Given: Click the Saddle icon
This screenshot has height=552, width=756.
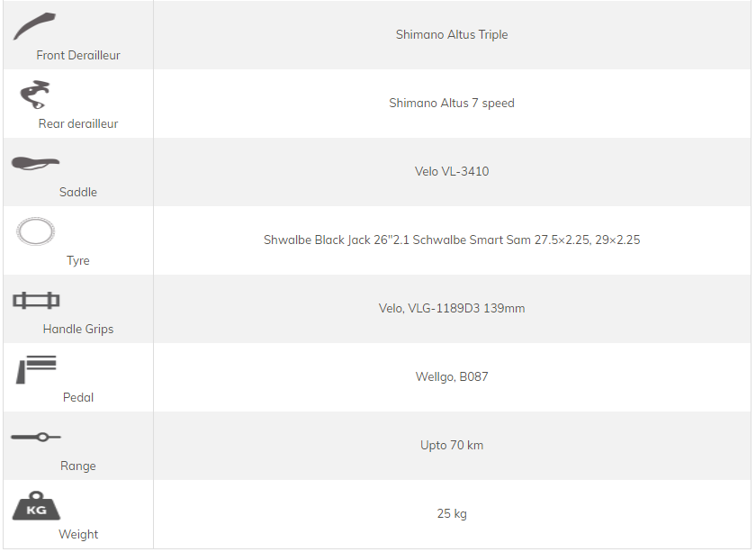Looking at the screenshot, I should click(35, 163).
